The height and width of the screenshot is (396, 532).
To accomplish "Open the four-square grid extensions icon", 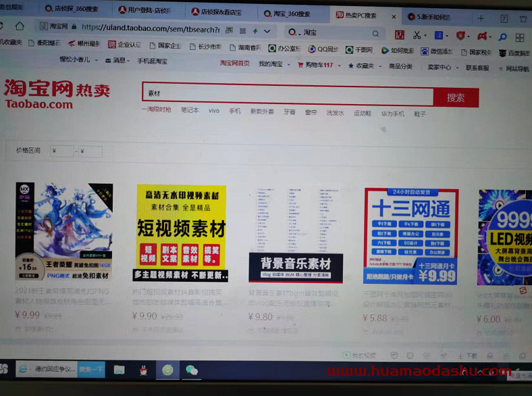I will tap(519, 37).
